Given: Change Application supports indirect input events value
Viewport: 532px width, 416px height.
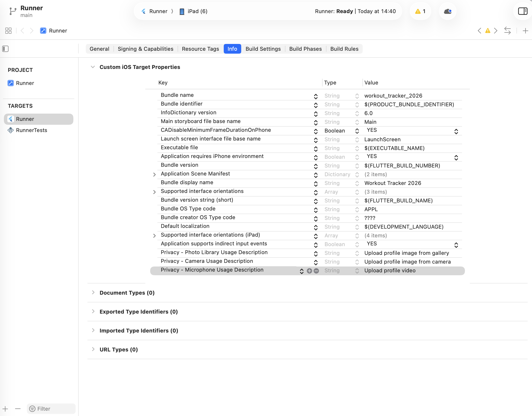Looking at the screenshot, I should 412,244.
